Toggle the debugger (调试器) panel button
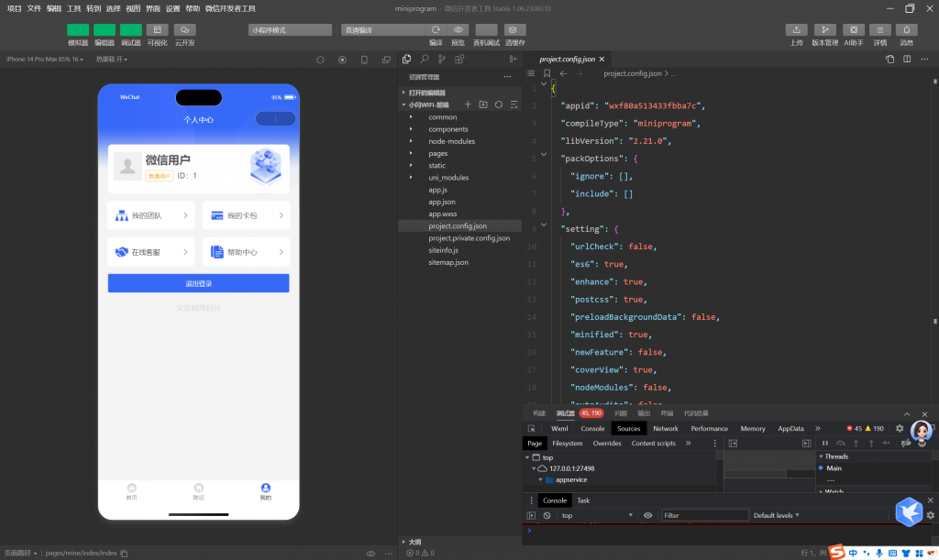Image resolution: width=939 pixels, height=560 pixels. (x=131, y=30)
